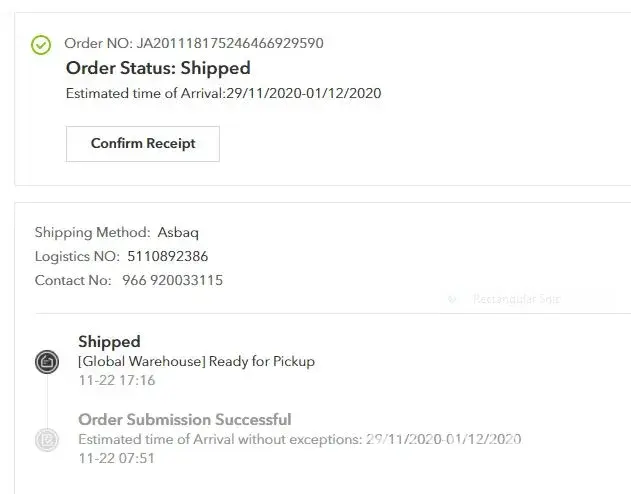Click the Order Submission Successful entry title
Screen dimensions: 631x494
(185, 419)
